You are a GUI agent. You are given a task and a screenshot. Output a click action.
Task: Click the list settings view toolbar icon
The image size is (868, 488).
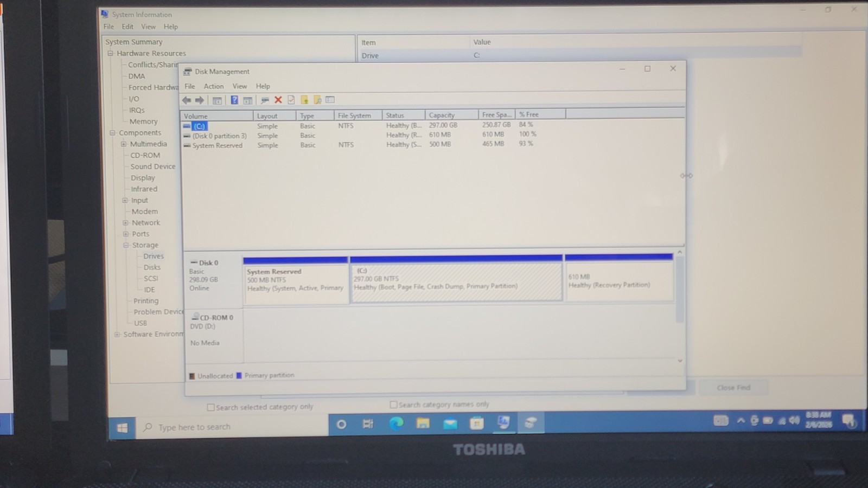330,100
